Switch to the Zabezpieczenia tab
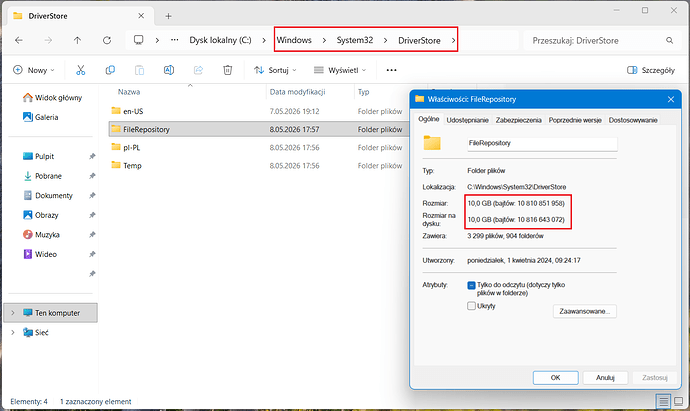 (518, 120)
